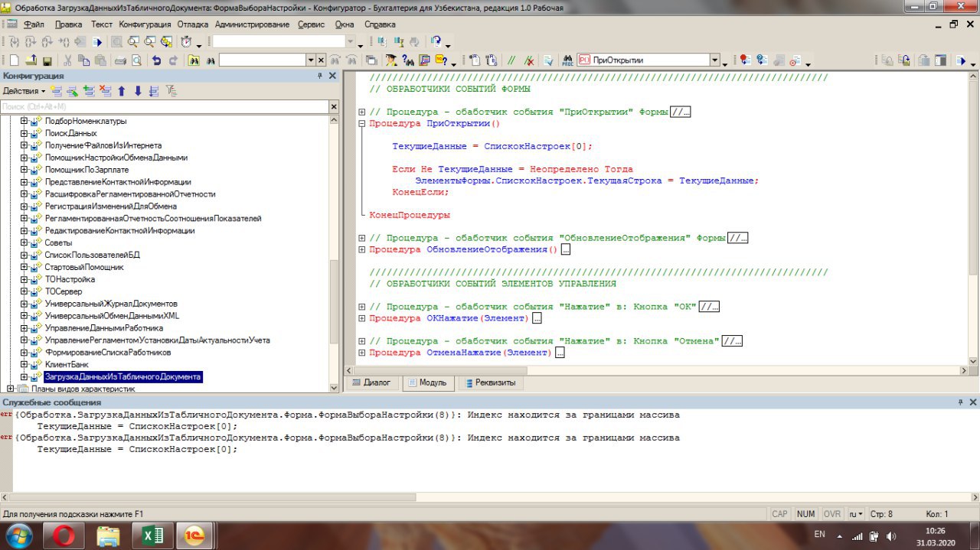Click the New document icon

pyautogui.click(x=14, y=60)
